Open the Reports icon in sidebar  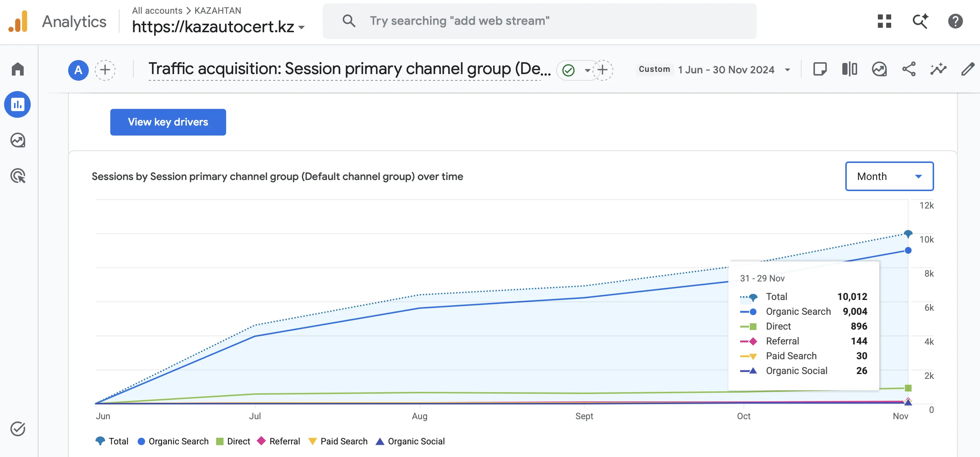(17, 104)
